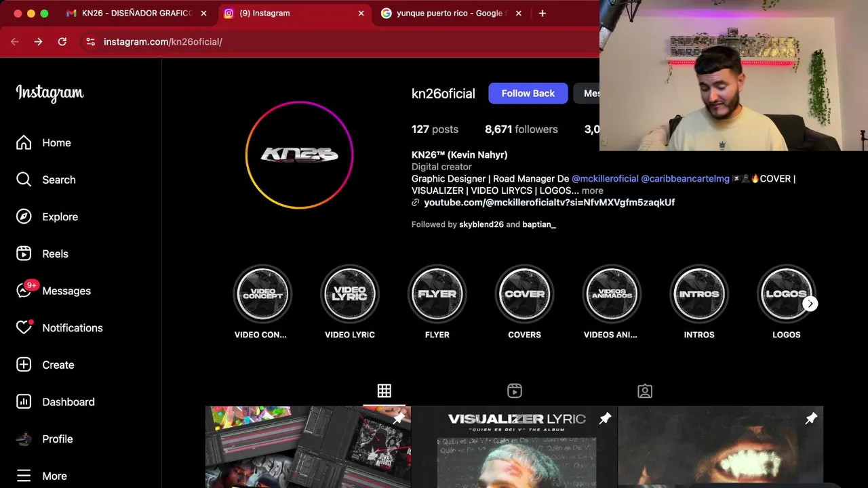Open Messages with the 9+ badge

tap(54, 291)
